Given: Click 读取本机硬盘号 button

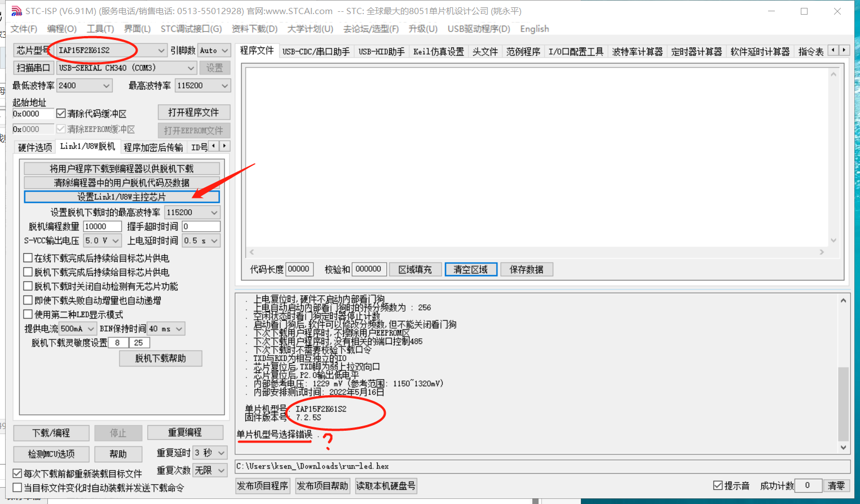Looking at the screenshot, I should [386, 486].
